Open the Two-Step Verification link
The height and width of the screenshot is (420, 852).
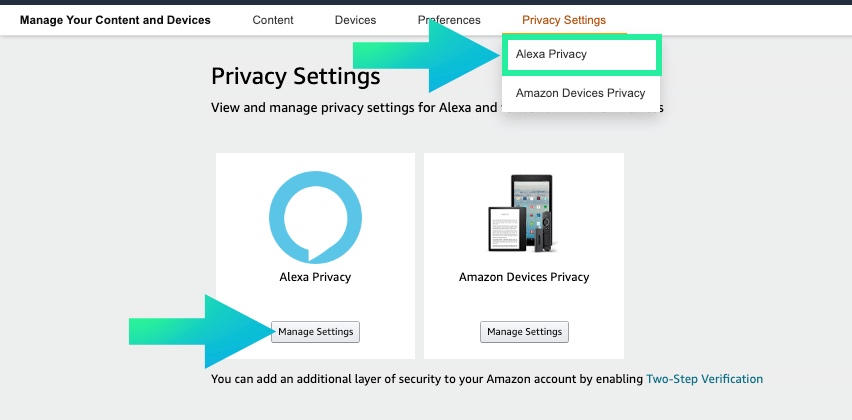coord(704,379)
